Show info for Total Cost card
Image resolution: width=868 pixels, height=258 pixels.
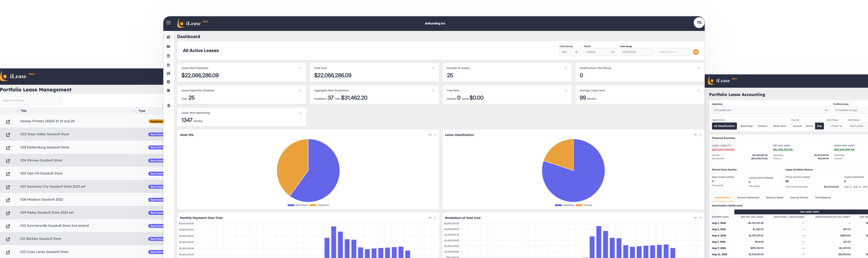(433, 68)
